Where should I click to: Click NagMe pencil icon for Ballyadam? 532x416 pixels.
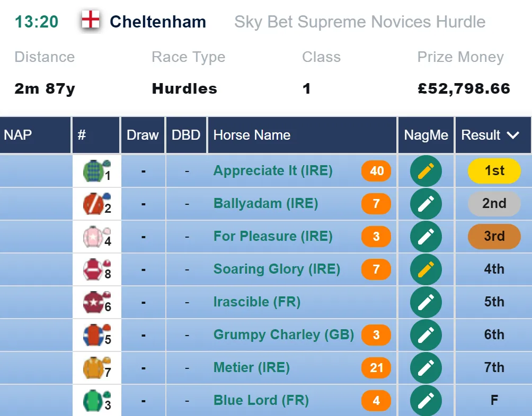426,204
